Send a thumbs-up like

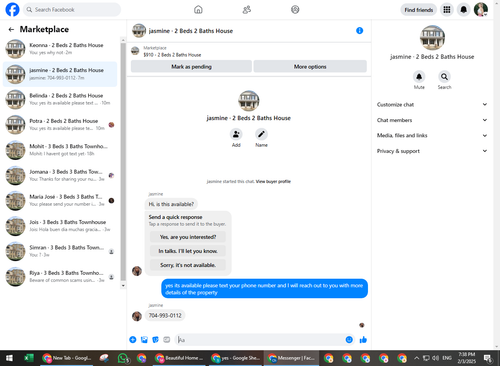[363, 340]
